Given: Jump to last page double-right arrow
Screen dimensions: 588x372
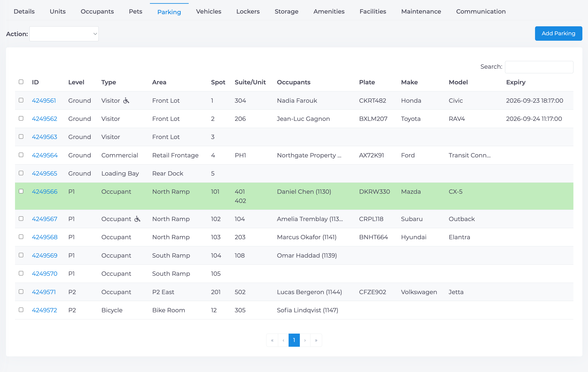Looking at the screenshot, I should [x=316, y=340].
